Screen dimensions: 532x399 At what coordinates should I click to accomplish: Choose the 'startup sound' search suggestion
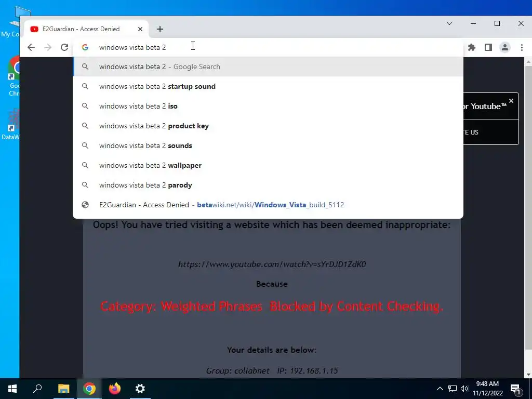[268, 87]
